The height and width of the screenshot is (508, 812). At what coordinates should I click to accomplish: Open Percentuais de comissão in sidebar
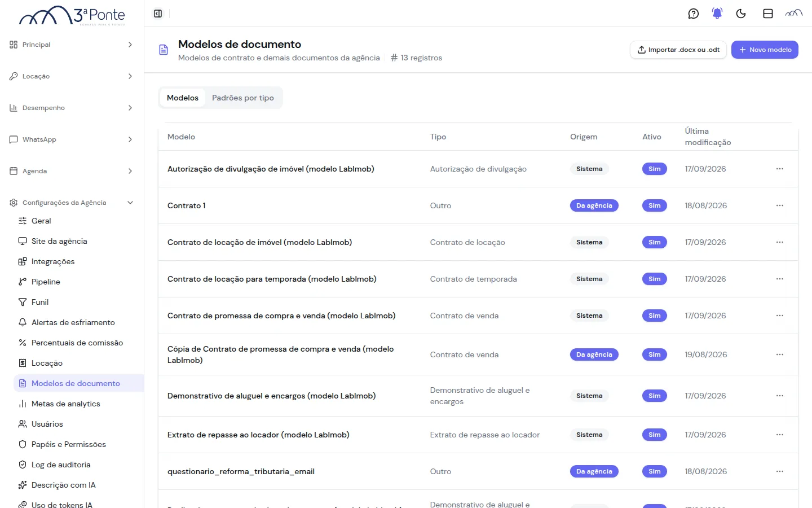(x=78, y=343)
